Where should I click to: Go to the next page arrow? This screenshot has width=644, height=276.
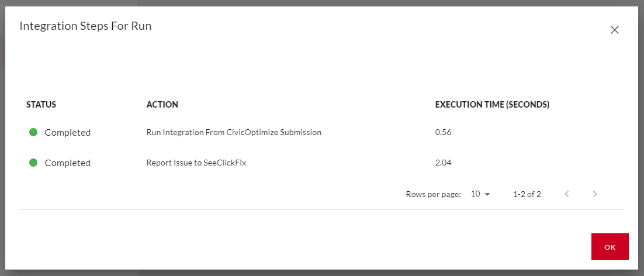click(595, 194)
